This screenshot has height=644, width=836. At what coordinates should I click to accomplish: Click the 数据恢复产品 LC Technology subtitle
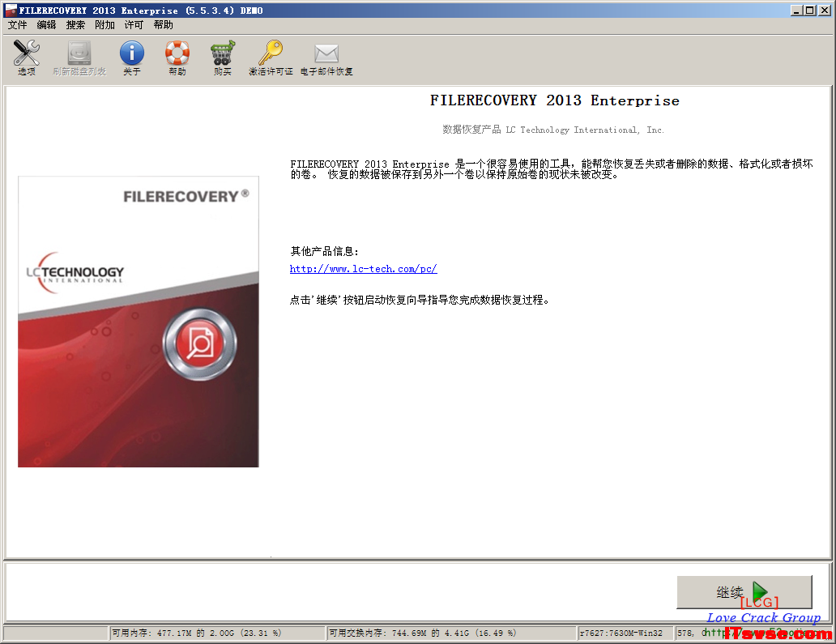[x=553, y=130]
